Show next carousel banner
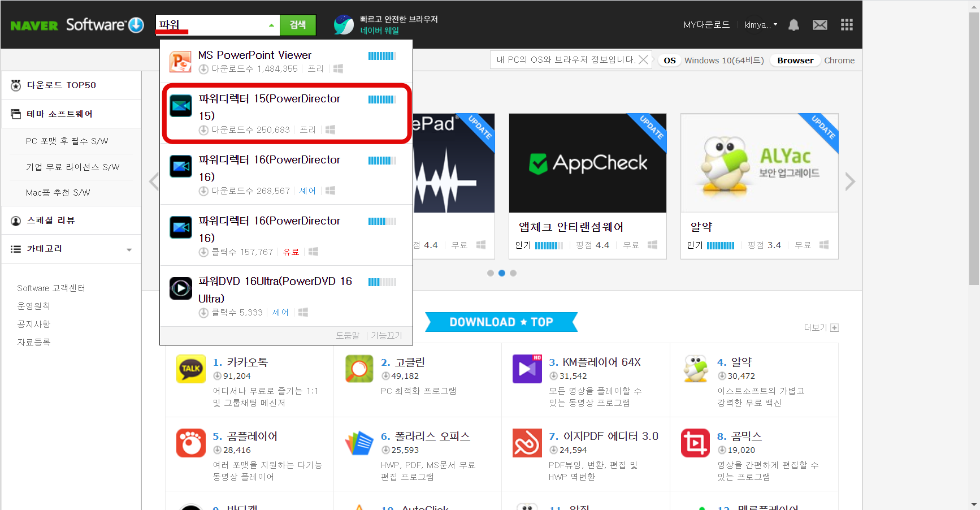This screenshot has height=510, width=980. click(850, 181)
